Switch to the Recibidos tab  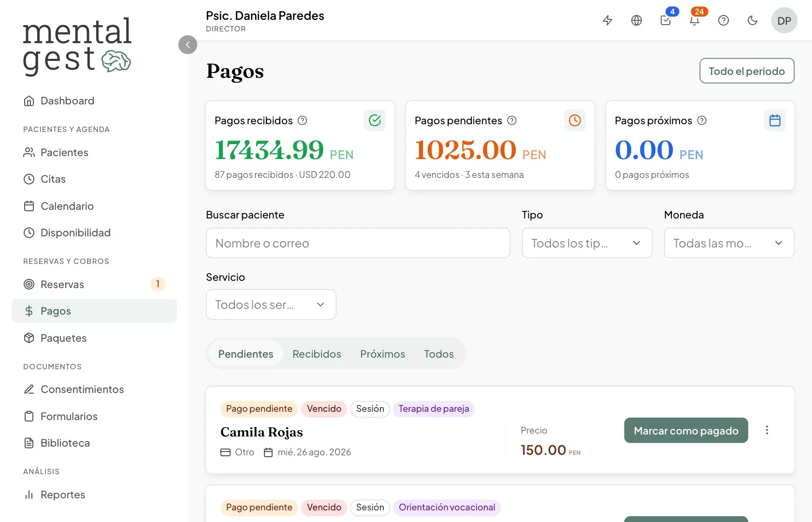pyautogui.click(x=317, y=354)
